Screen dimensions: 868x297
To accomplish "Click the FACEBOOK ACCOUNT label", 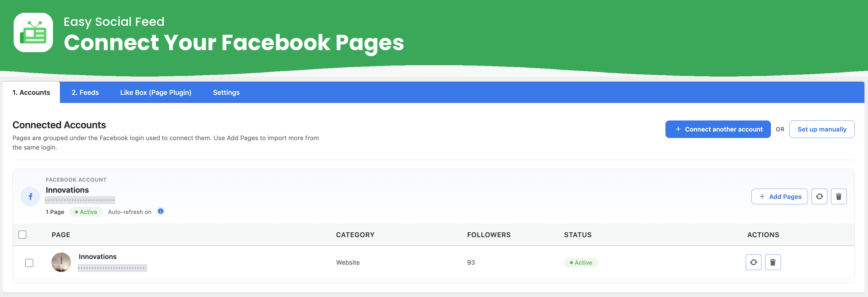I will (76, 180).
